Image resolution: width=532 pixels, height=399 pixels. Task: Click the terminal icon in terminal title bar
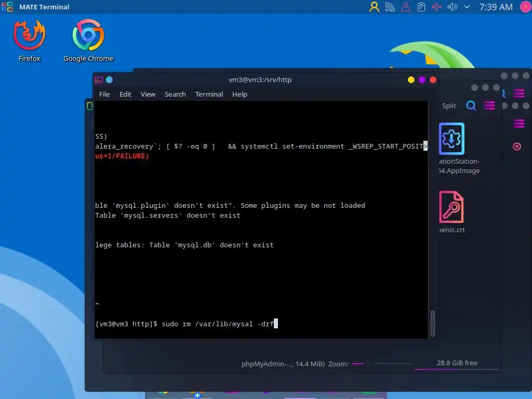[x=99, y=80]
